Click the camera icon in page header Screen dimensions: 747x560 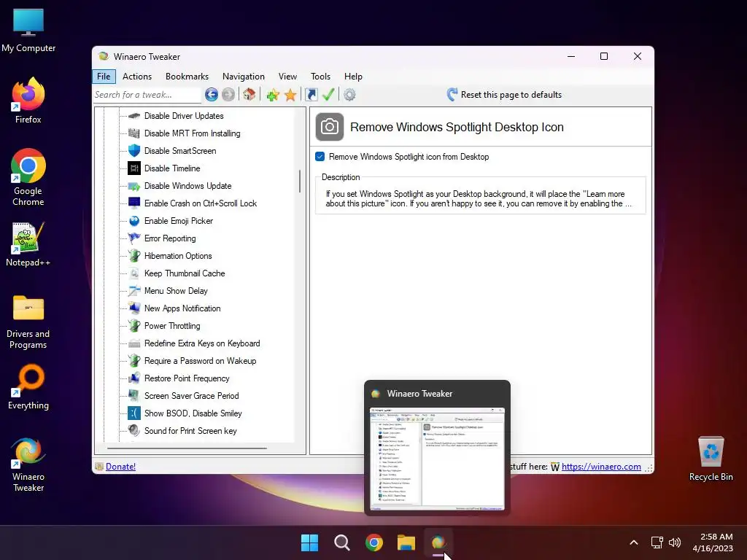[x=330, y=127]
